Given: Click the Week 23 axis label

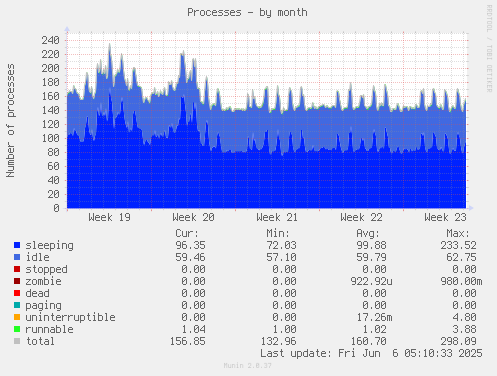Looking at the screenshot, I should [445, 217].
